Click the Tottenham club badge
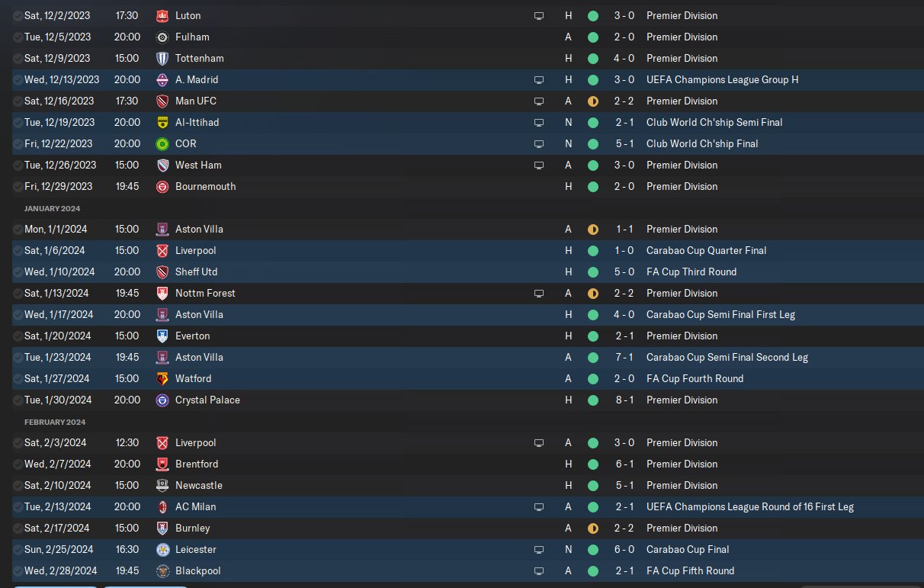The height and width of the screenshot is (588, 924). pos(162,58)
